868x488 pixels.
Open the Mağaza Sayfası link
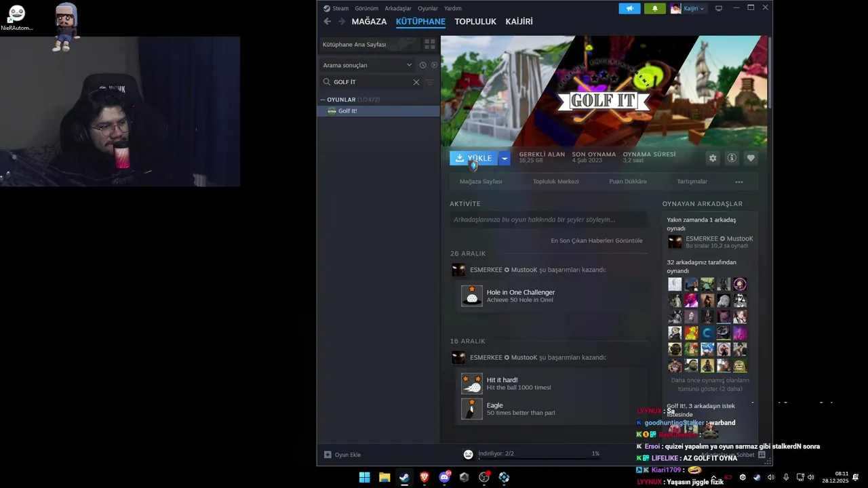click(x=481, y=182)
